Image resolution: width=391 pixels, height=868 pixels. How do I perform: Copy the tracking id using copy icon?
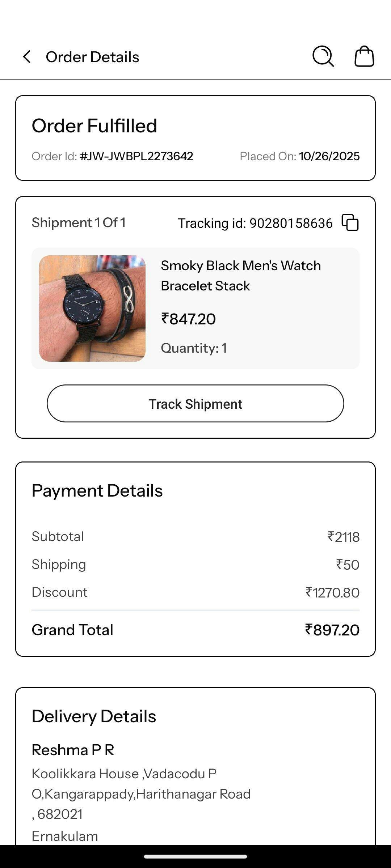point(350,222)
